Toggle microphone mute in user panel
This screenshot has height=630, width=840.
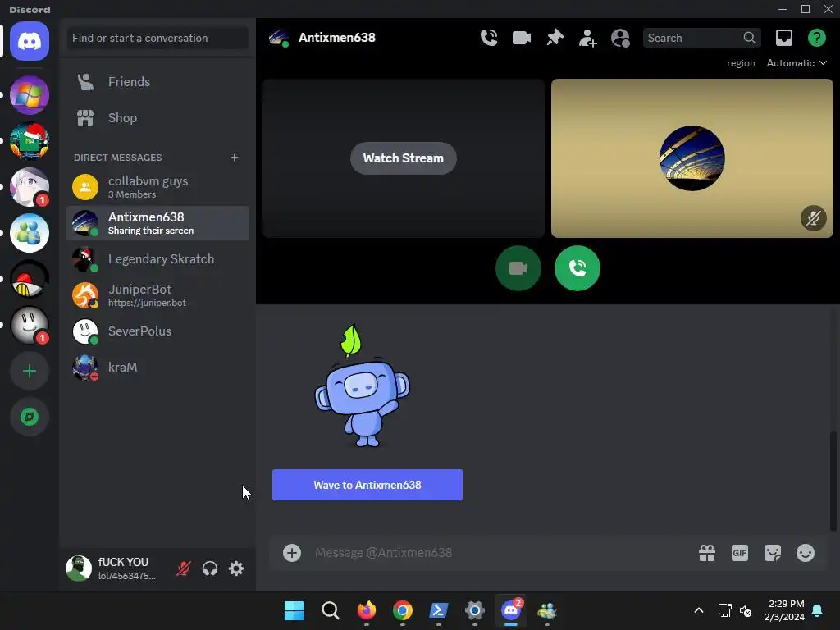[x=183, y=568]
